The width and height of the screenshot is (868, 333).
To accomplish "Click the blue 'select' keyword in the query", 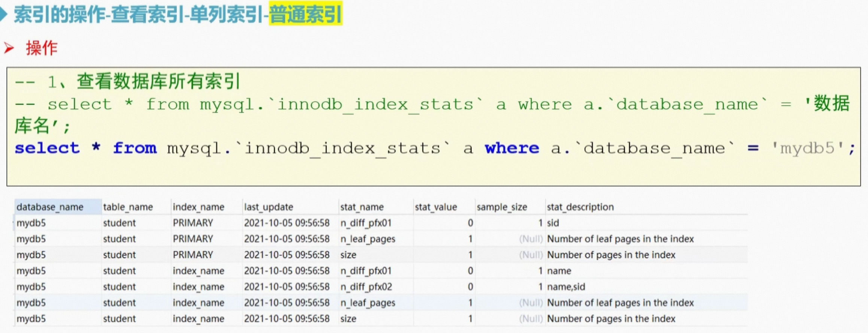I will coord(47,148).
